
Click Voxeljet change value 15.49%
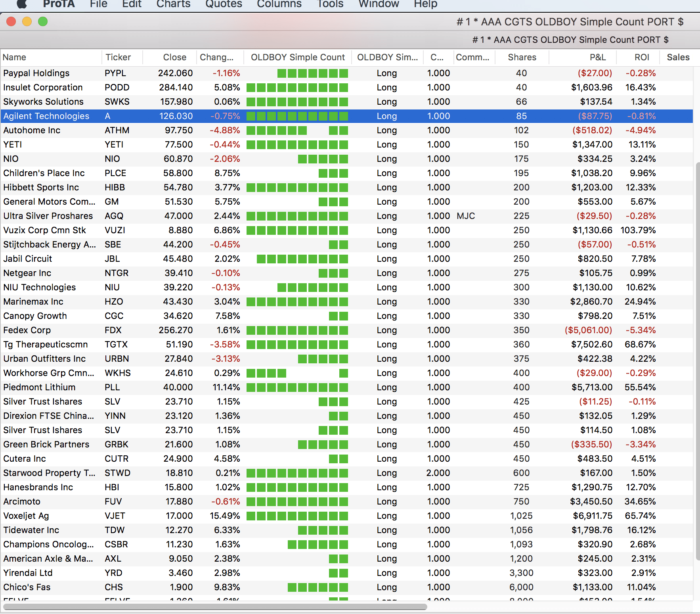225,516
